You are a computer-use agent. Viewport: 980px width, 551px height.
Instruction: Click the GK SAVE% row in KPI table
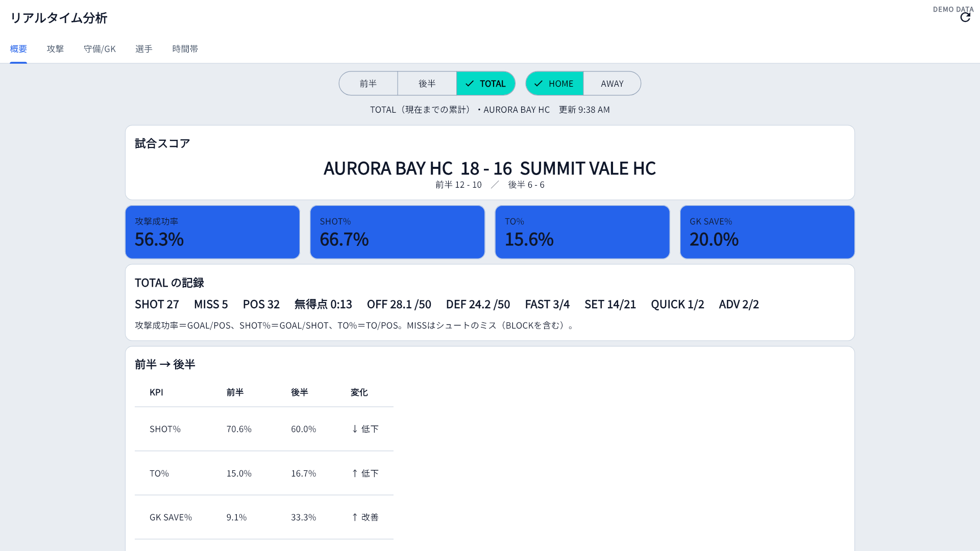(x=264, y=517)
